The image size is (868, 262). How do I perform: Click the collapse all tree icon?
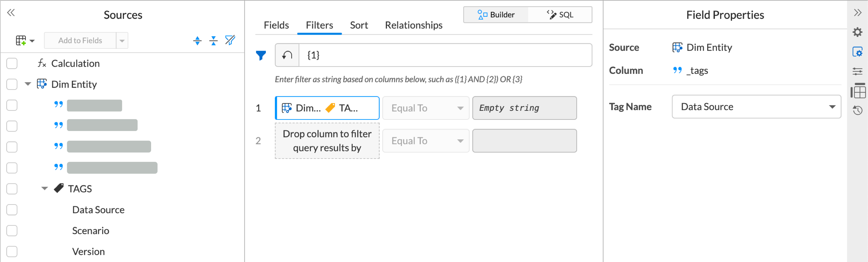pos(213,41)
